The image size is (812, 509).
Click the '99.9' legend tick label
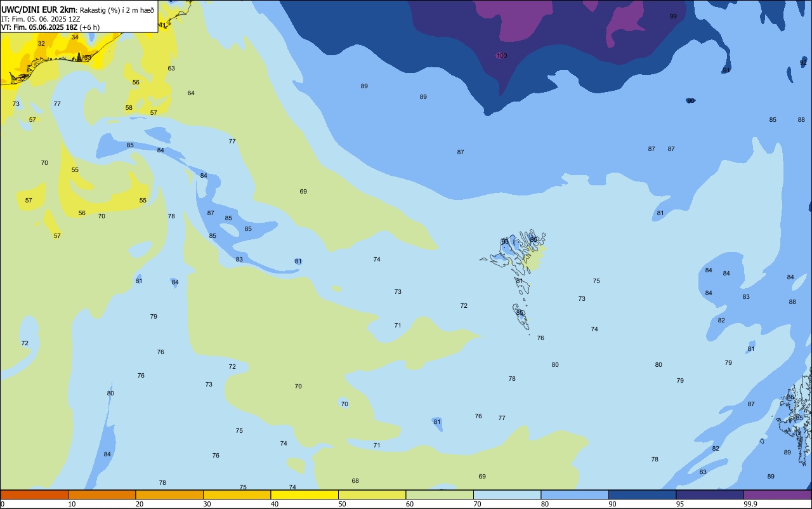tap(750, 504)
